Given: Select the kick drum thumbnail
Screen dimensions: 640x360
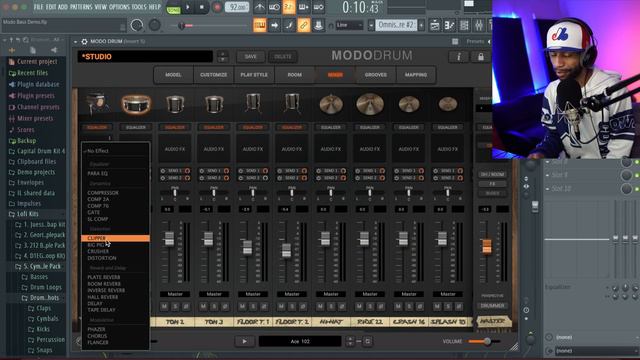Looking at the screenshot, I should click(x=96, y=104).
